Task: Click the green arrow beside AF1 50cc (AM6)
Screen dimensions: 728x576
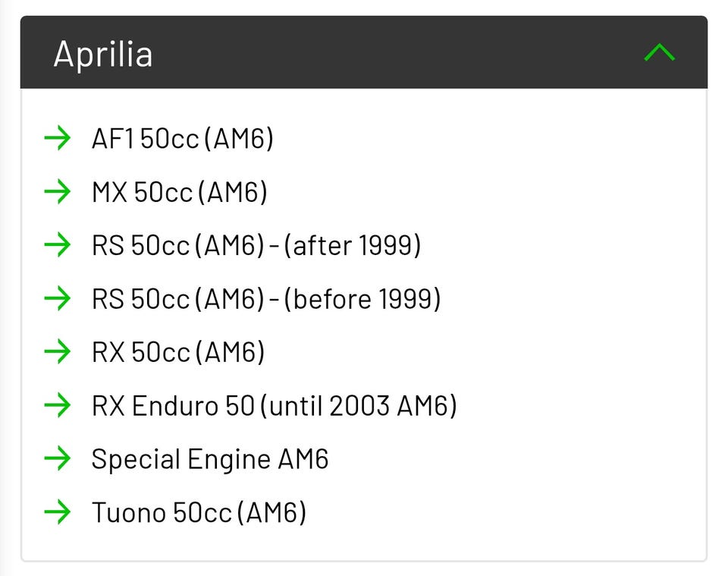Action: click(x=58, y=139)
